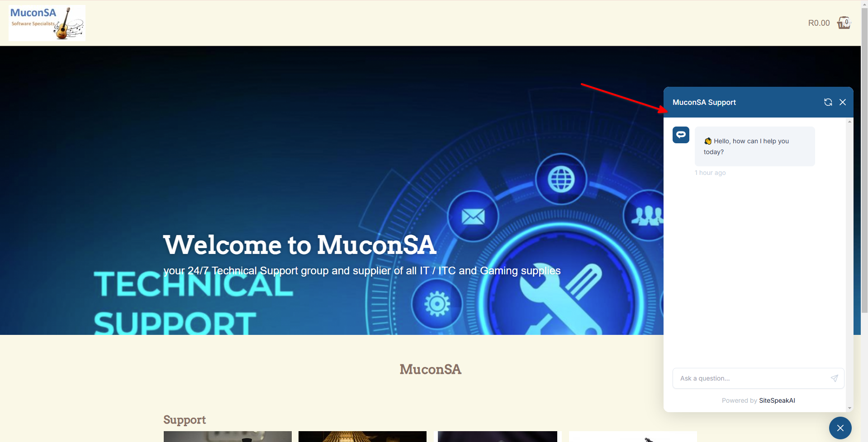Click the 'MuconSA Support' chat title
This screenshot has height=442, width=868.
coord(704,102)
